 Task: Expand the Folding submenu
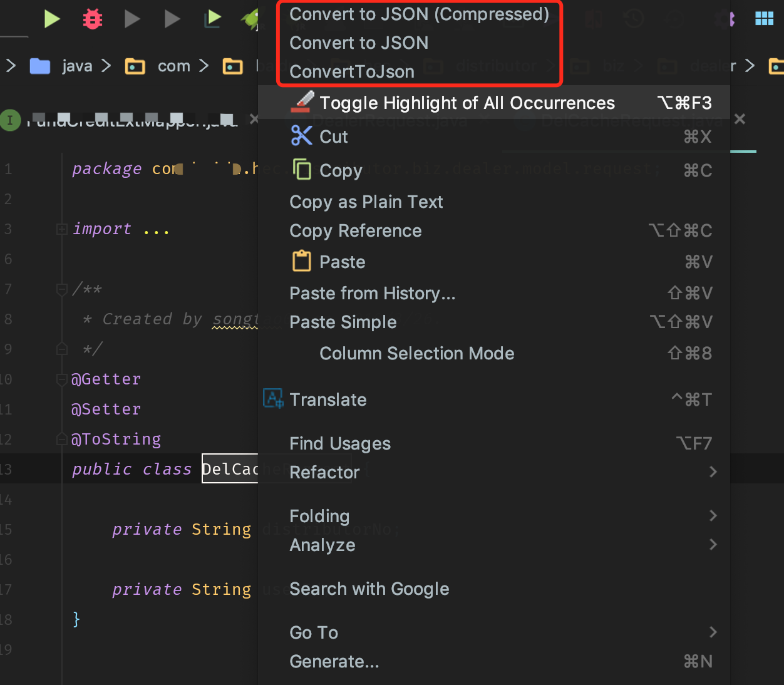(494, 516)
